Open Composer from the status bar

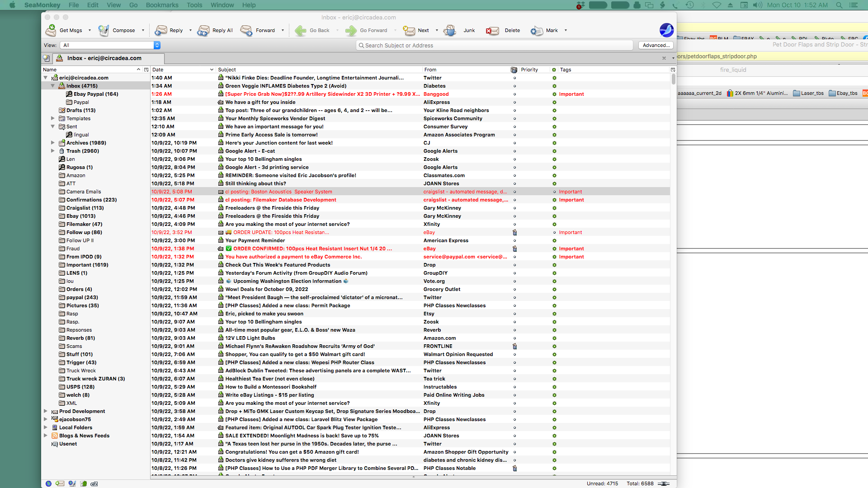click(x=72, y=483)
